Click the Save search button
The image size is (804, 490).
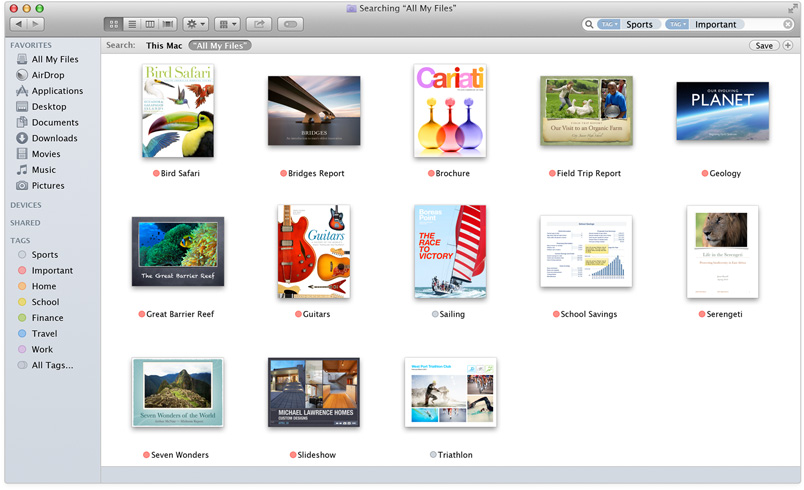click(764, 45)
